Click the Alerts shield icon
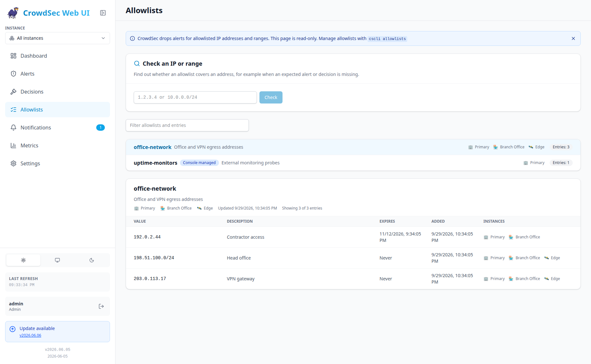Screen dimensions: 591x364 tap(13, 74)
